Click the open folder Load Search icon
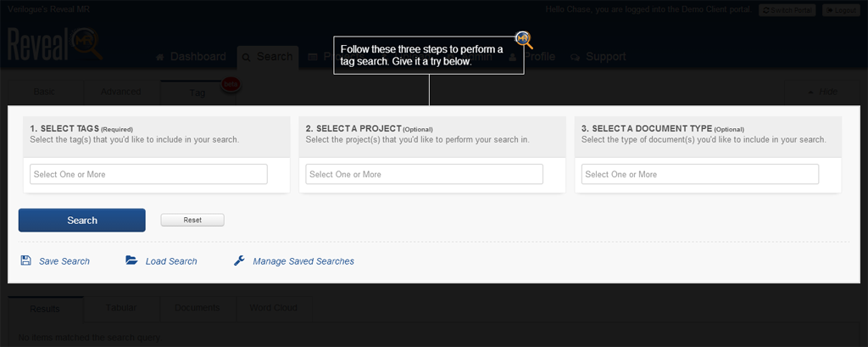Image resolution: width=868 pixels, height=347 pixels. click(131, 261)
